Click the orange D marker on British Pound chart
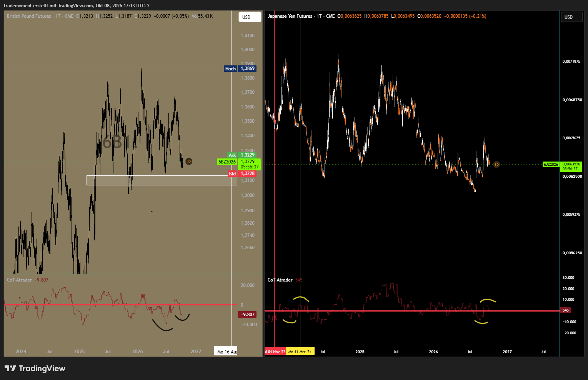 click(x=189, y=162)
